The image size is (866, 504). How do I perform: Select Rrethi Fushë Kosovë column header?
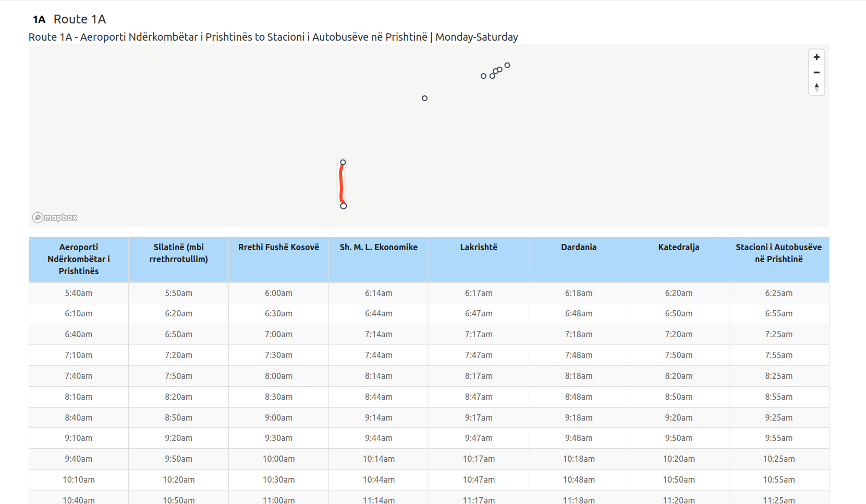[279, 259]
